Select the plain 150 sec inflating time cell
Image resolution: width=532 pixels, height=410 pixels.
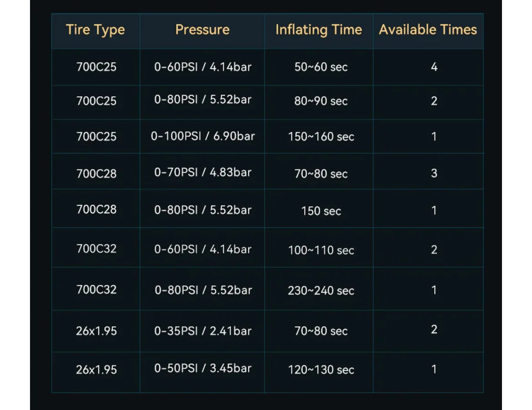pyautogui.click(x=321, y=211)
